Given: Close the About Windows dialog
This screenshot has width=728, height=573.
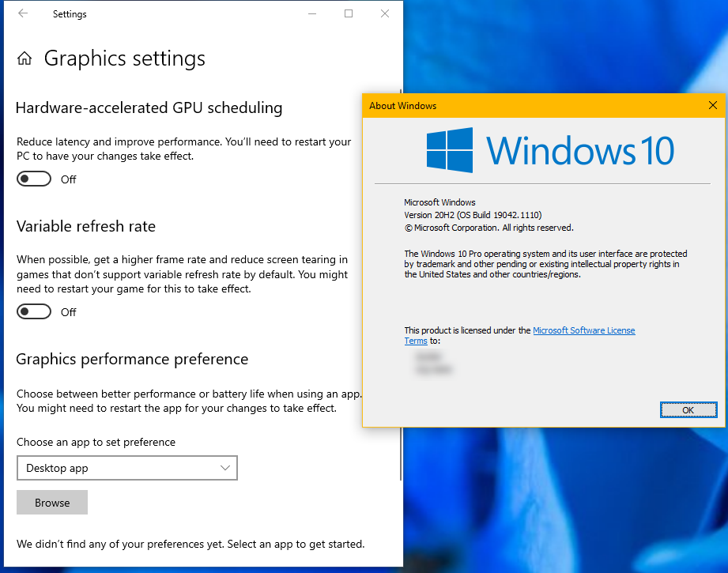Looking at the screenshot, I should [x=713, y=105].
